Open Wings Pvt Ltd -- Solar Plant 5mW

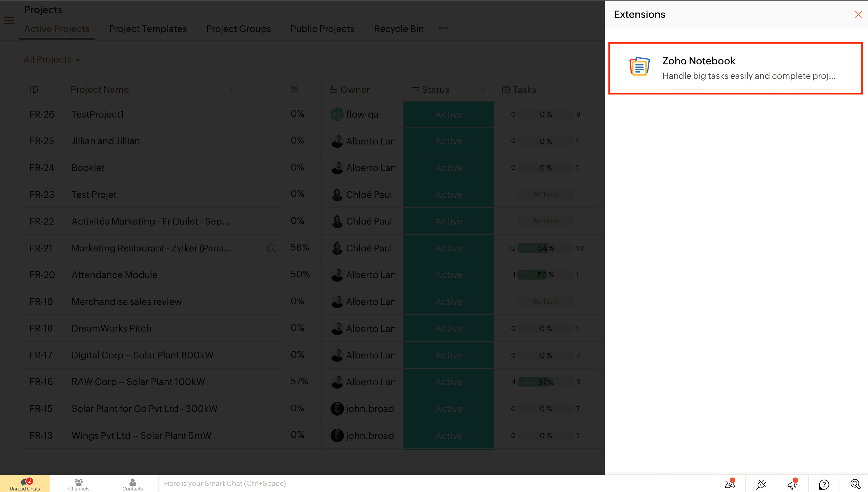pos(141,435)
